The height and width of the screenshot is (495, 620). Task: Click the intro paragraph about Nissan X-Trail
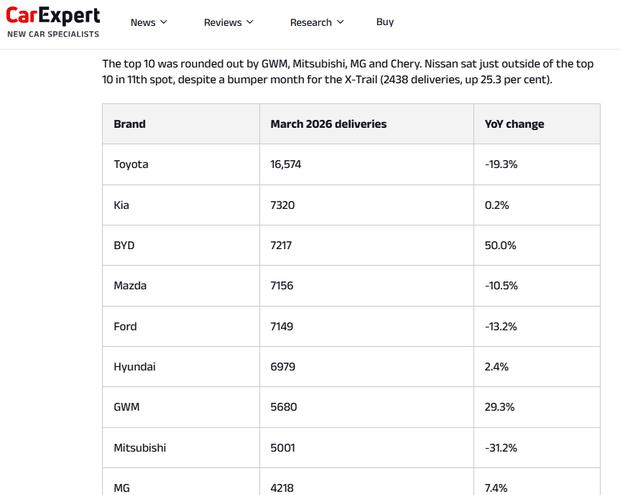point(348,71)
